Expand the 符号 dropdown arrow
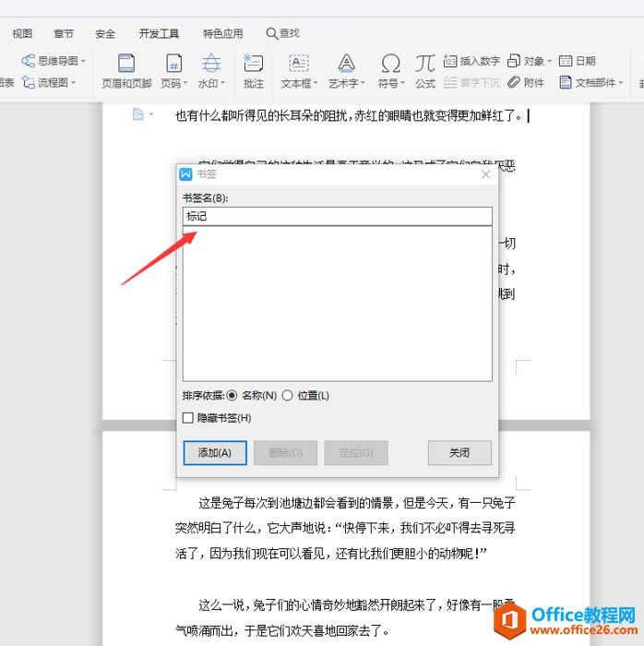Viewport: 644px width, 646px height. (402, 83)
